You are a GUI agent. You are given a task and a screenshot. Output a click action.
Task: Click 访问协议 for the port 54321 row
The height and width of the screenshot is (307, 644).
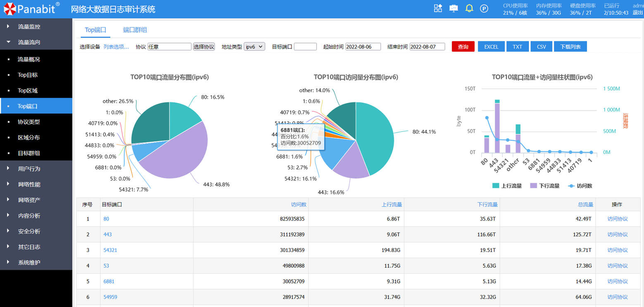click(618, 250)
